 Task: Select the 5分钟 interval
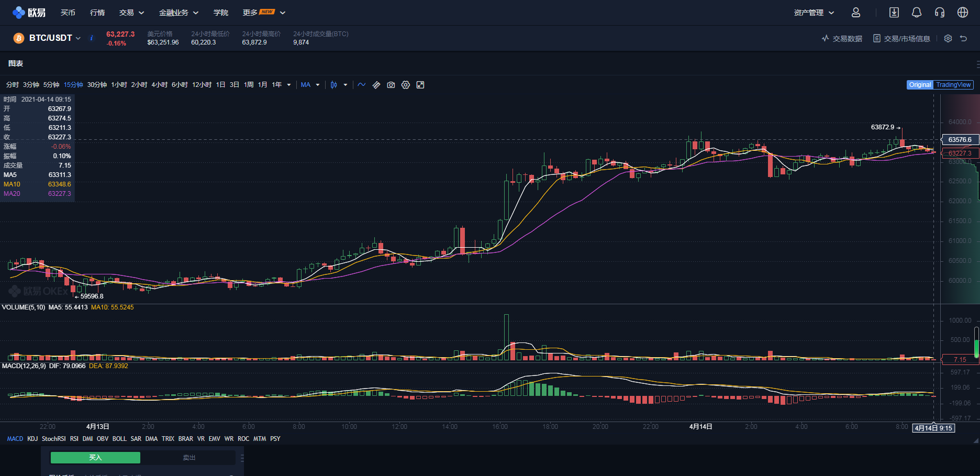point(51,85)
